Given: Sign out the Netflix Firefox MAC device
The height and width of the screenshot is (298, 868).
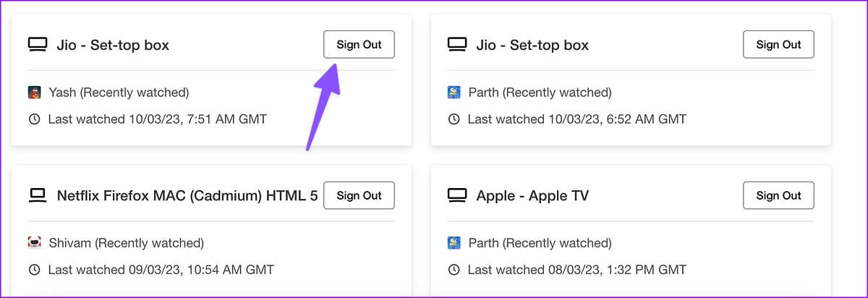Looking at the screenshot, I should pyautogui.click(x=359, y=195).
